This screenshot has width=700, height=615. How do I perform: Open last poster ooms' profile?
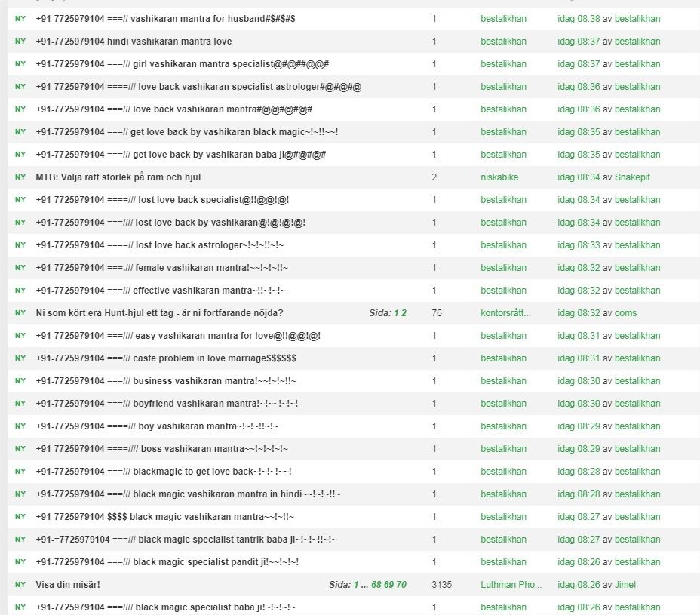pos(625,313)
